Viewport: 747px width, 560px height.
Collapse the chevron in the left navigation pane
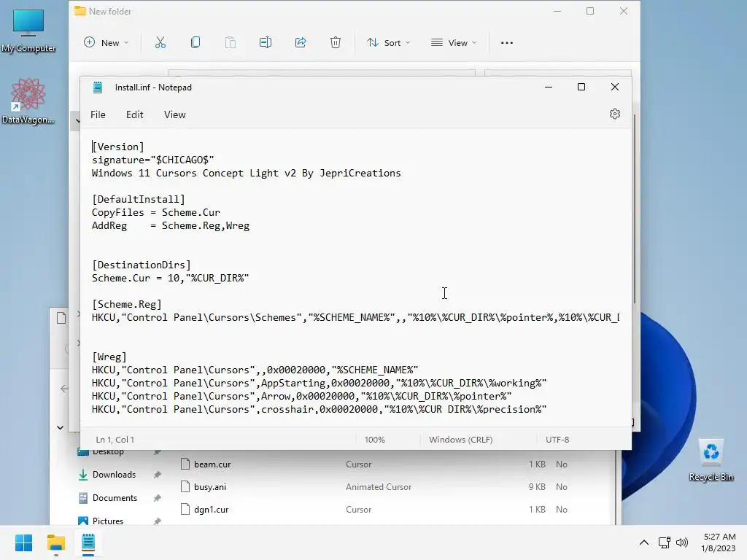[x=60, y=427]
